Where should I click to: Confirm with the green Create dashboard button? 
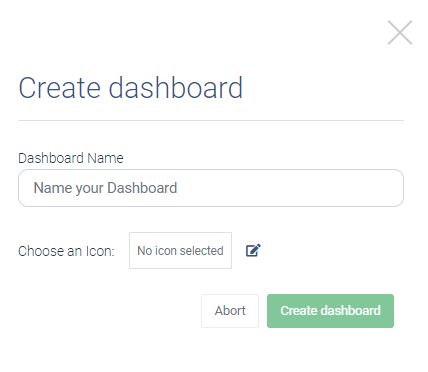[x=330, y=311]
